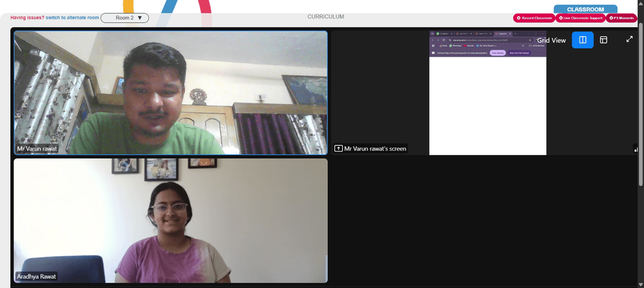Click the Mr Varun rawat's screen label
644x288 pixels.
point(375,149)
